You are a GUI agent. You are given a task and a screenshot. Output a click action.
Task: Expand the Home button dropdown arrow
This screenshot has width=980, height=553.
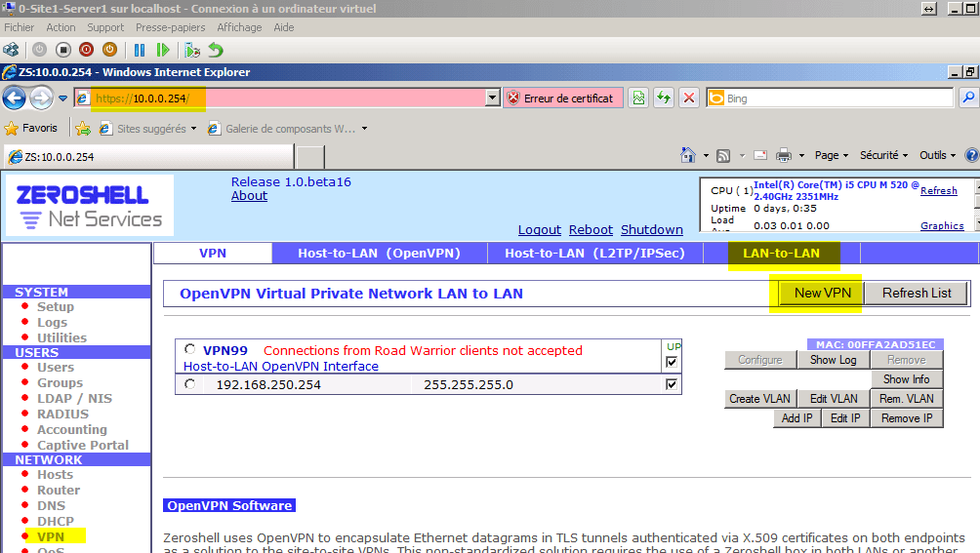coord(707,155)
